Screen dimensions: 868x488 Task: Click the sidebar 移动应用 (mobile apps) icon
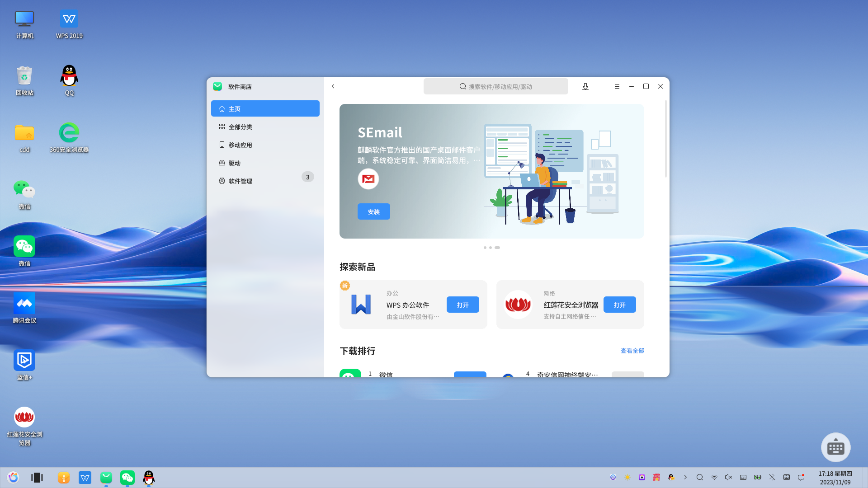[222, 145]
